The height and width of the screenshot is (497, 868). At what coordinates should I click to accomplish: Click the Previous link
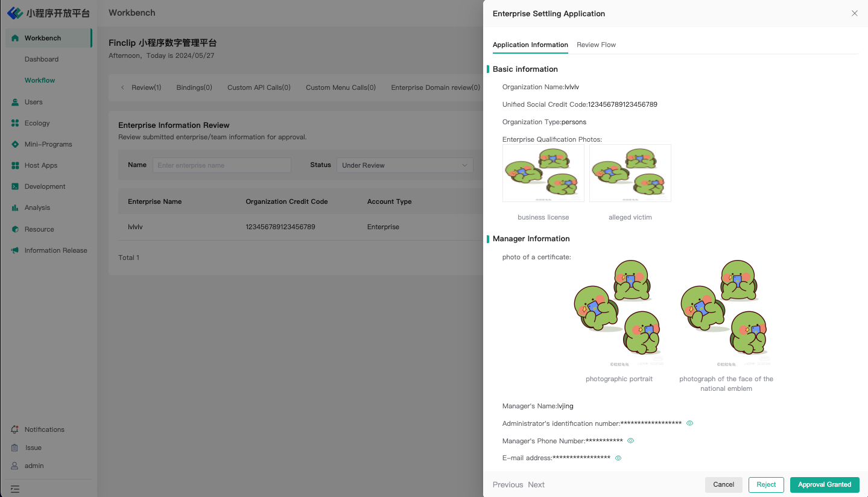[x=508, y=484]
